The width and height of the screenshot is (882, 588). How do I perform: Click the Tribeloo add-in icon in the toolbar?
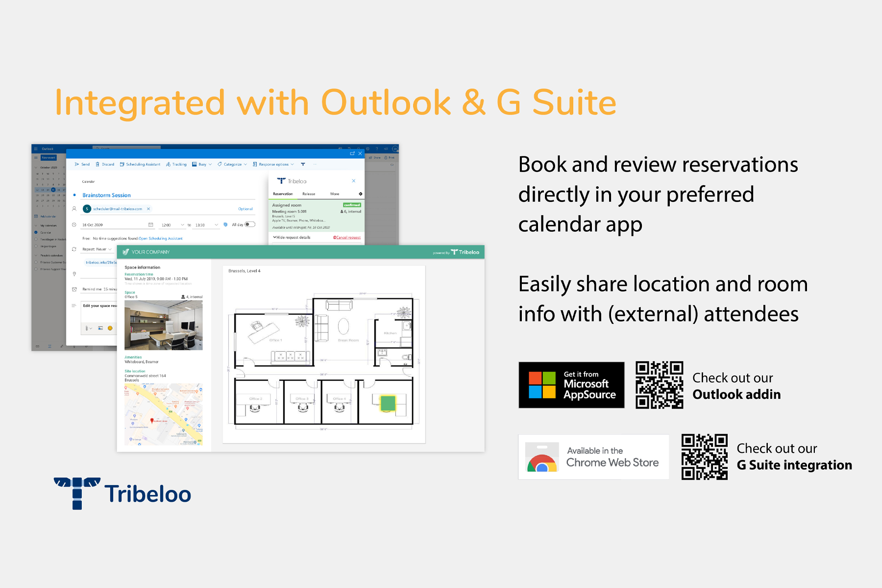point(303,165)
